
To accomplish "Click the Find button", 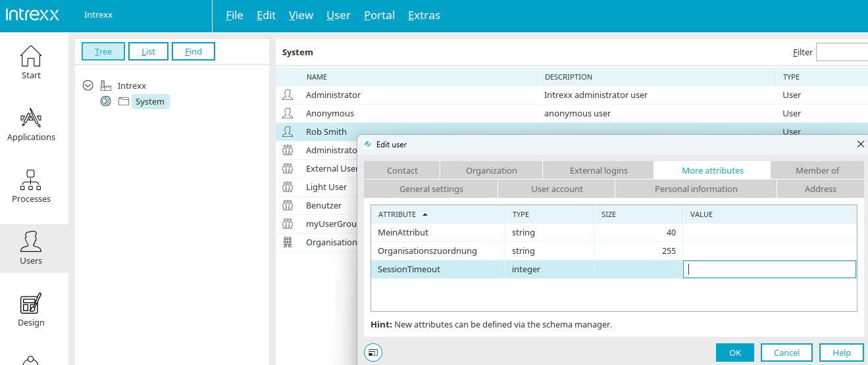I will pos(193,51).
